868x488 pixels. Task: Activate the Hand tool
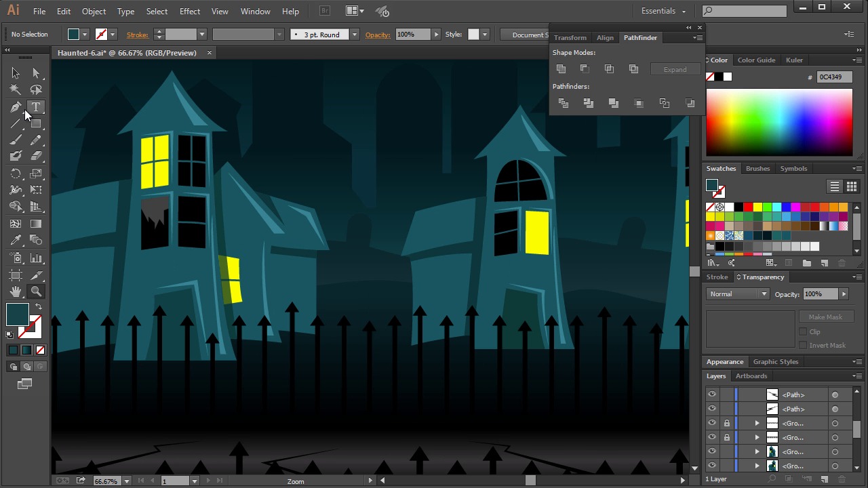coord(16,291)
